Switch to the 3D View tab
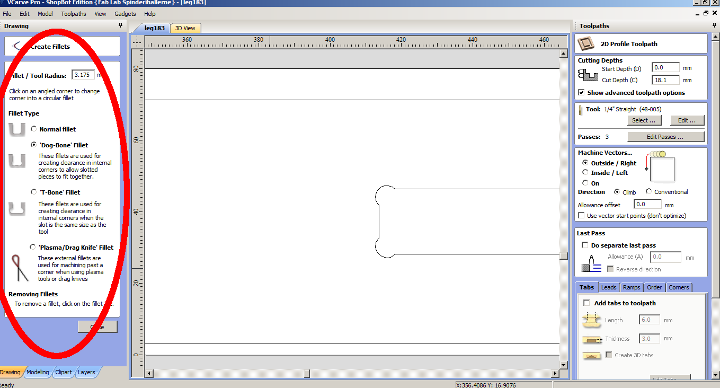This screenshot has width=720, height=388. coord(186,28)
